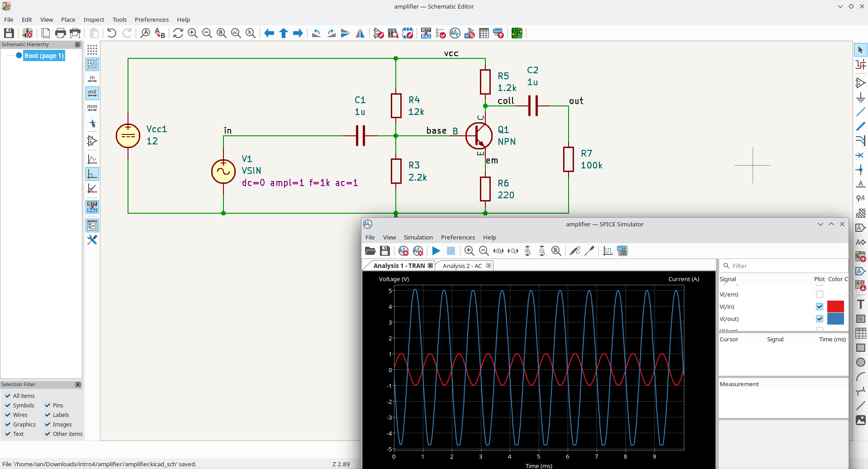
Task: Open the Simulation menu
Action: 418,237
